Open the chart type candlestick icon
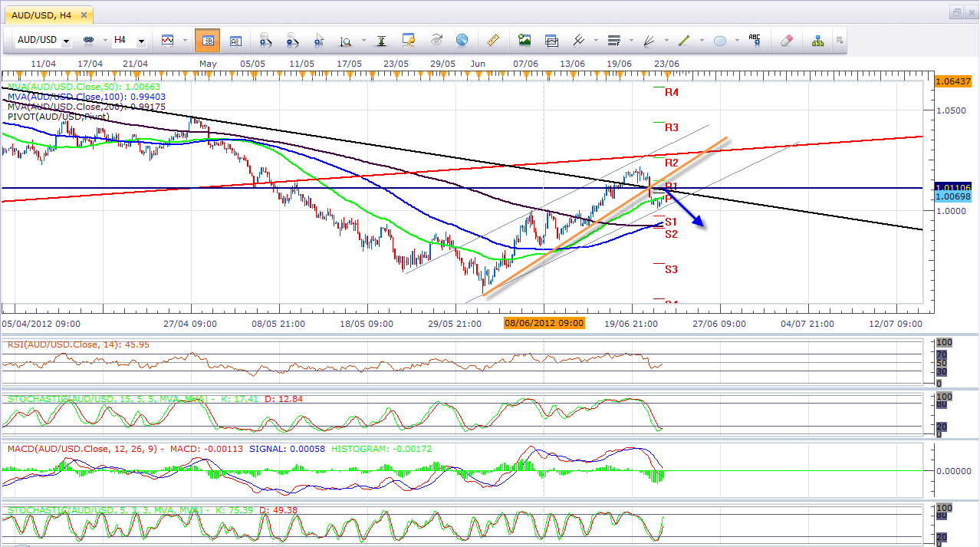Screen dimensions: 980x547 167,40
